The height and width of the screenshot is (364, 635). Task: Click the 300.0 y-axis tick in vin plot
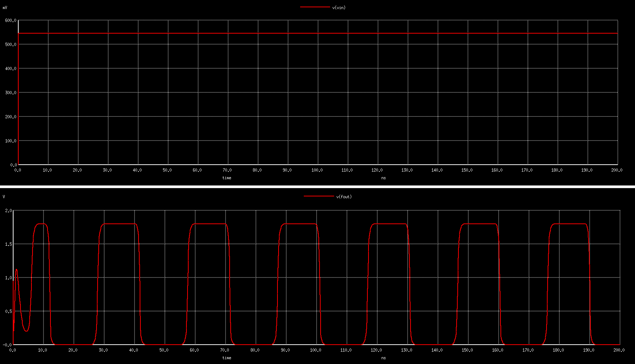coord(11,93)
